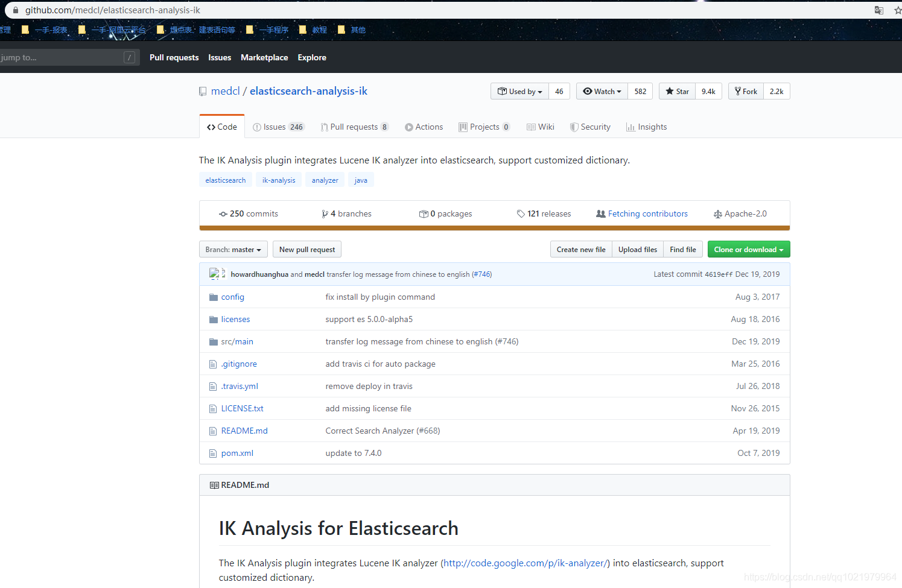902x588 pixels.
Task: Select the analyzer topic tag
Action: [325, 180]
